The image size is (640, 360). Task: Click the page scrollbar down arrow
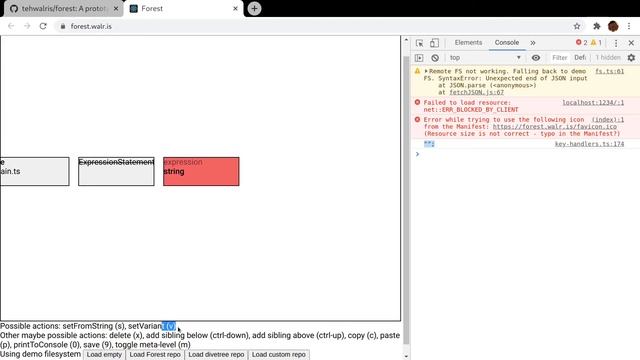pyautogui.click(x=406, y=356)
